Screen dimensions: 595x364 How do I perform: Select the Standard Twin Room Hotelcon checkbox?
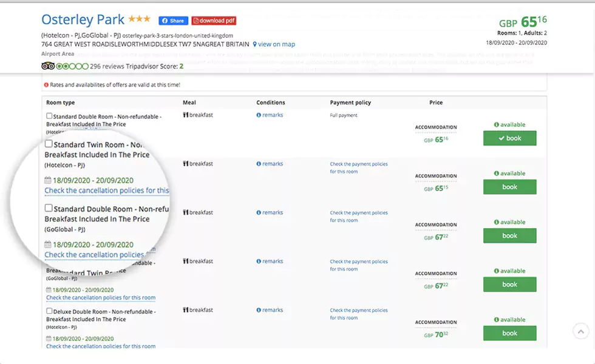click(x=49, y=144)
